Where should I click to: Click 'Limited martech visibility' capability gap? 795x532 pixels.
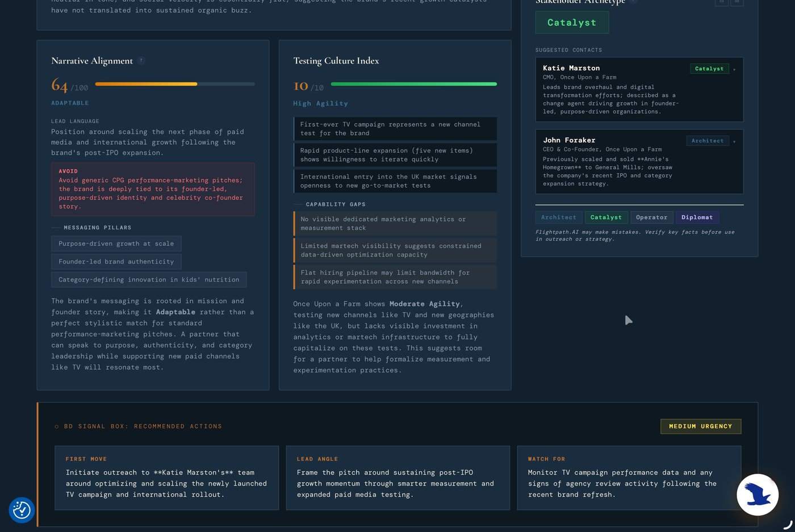(x=395, y=250)
